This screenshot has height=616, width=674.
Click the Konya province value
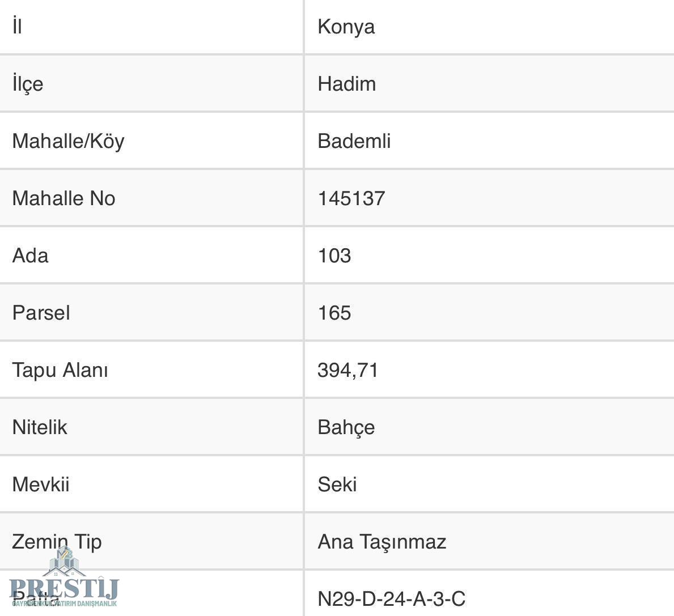tap(346, 27)
